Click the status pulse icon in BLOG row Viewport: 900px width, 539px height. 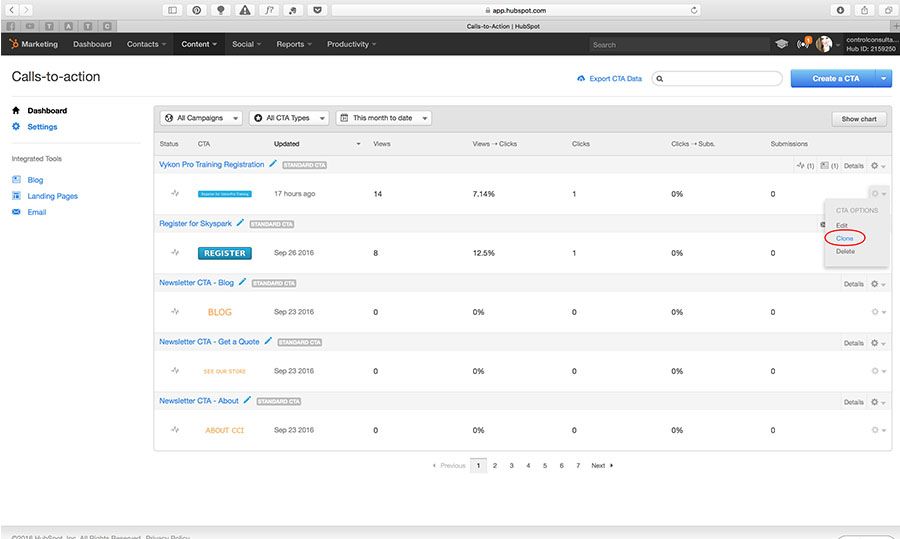pos(175,312)
